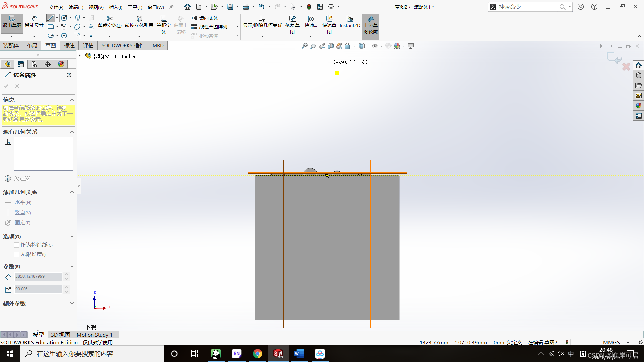Click the Motion Study 1 tab
The width and height of the screenshot is (644, 362).
(x=95, y=335)
